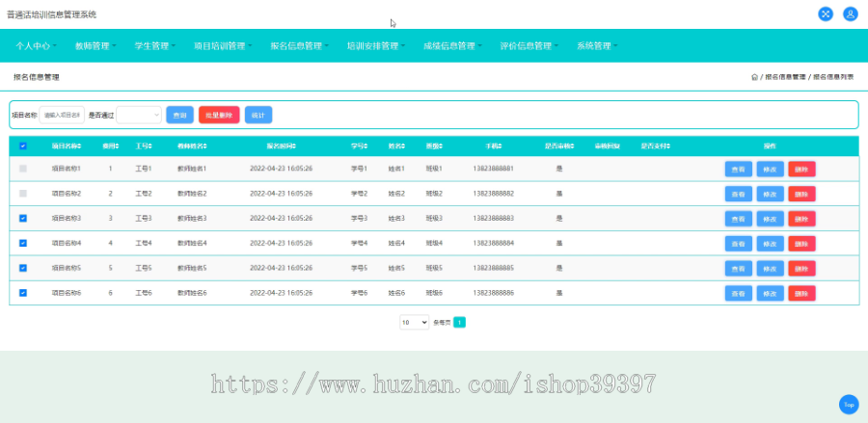Follow the 报名信息管理 breadcrumb link
This screenshot has height=423, width=868.
[785, 77]
